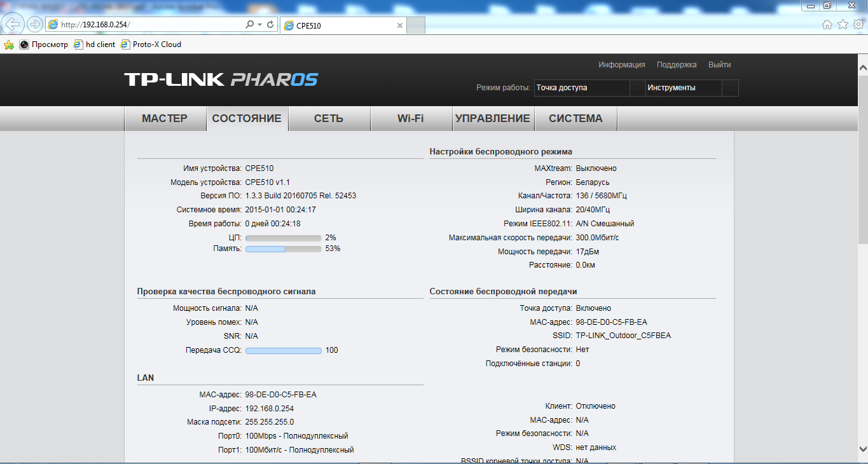This screenshot has height=464, width=868.
Task: Open the Просмотр bookmark
Action: pos(44,44)
